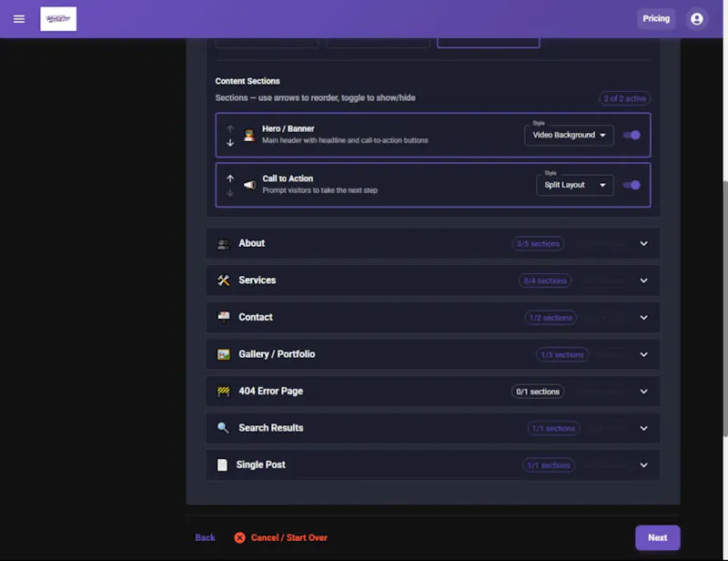This screenshot has width=728, height=561.
Task: Click the Next button
Action: coord(657,537)
